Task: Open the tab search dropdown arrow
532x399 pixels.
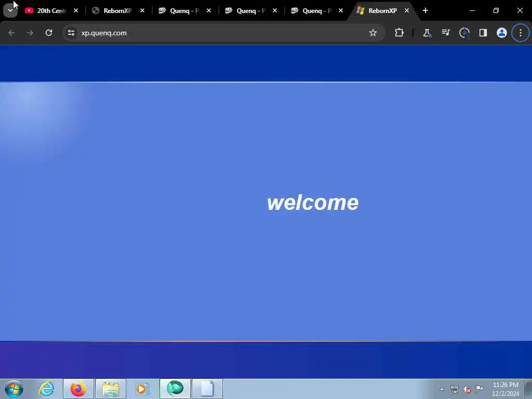Action: click(10, 10)
